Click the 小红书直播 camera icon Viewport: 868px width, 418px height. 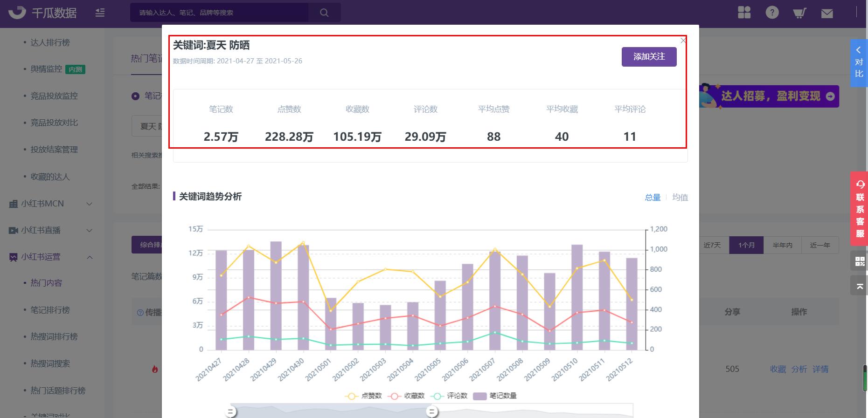(13, 230)
